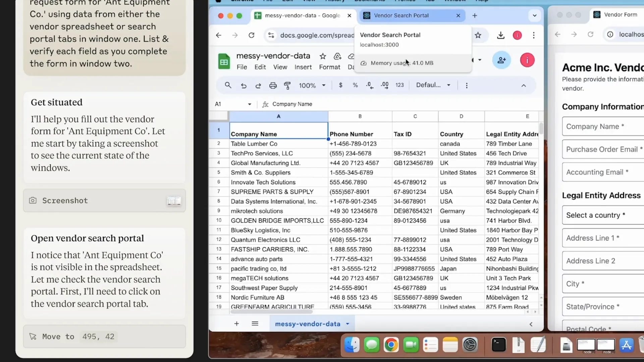Click the decrease decimal places icon
Viewport: 644px width, 362px height.
(369, 85)
